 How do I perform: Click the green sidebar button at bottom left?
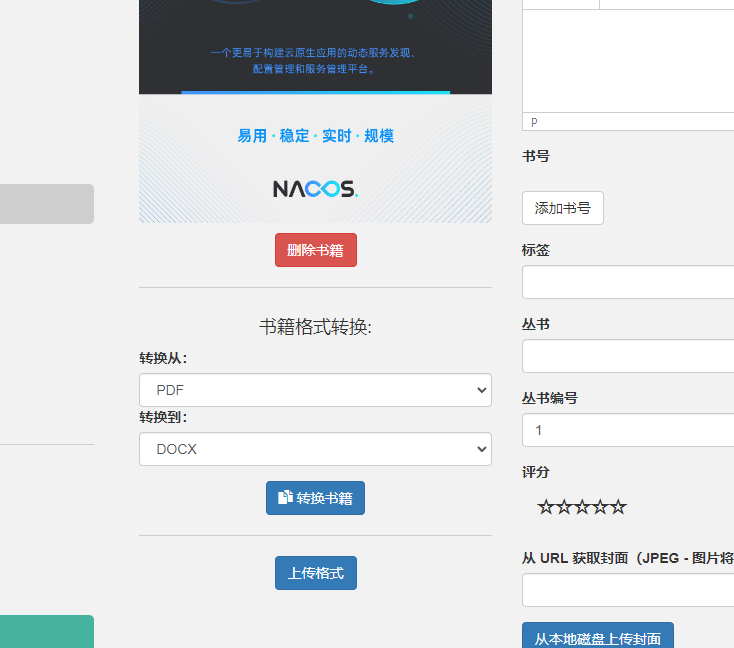(x=47, y=632)
